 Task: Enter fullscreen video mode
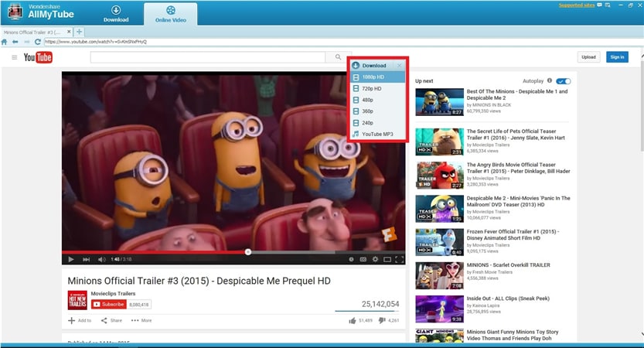(x=399, y=259)
